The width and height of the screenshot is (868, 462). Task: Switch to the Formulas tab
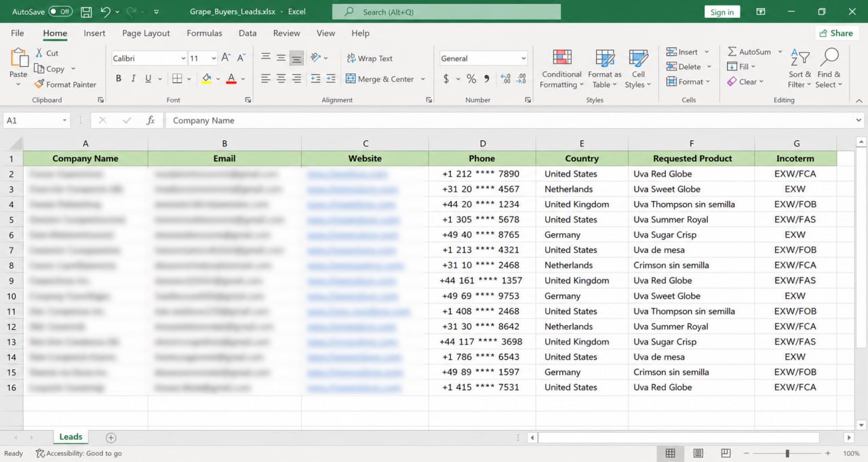click(204, 33)
